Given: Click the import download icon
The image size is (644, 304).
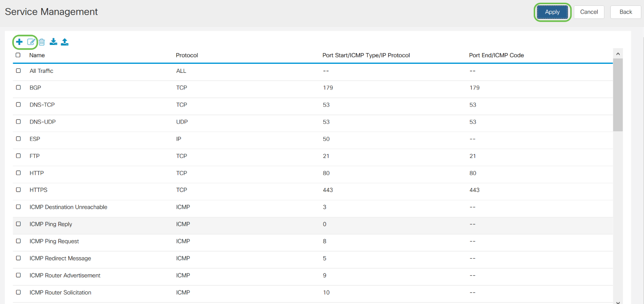Looking at the screenshot, I should [x=54, y=42].
